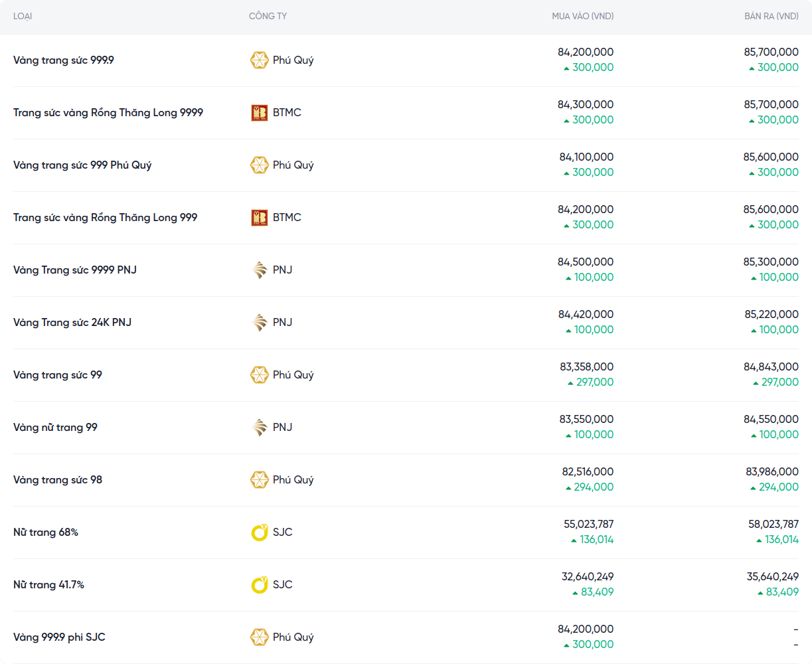Click the 55,023,787 buy price for Nữ trang 68%
Screen dimensions: 812x664
[588, 525]
